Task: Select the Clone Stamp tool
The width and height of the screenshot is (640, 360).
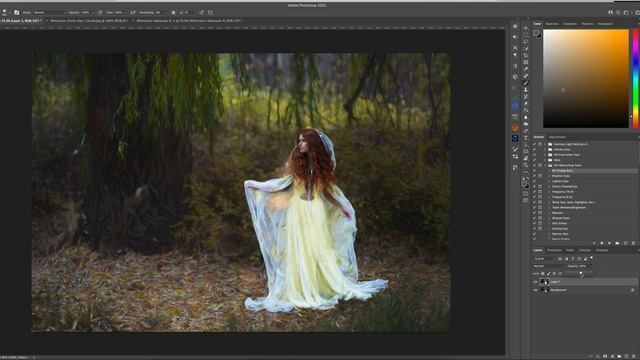Action: (525, 90)
